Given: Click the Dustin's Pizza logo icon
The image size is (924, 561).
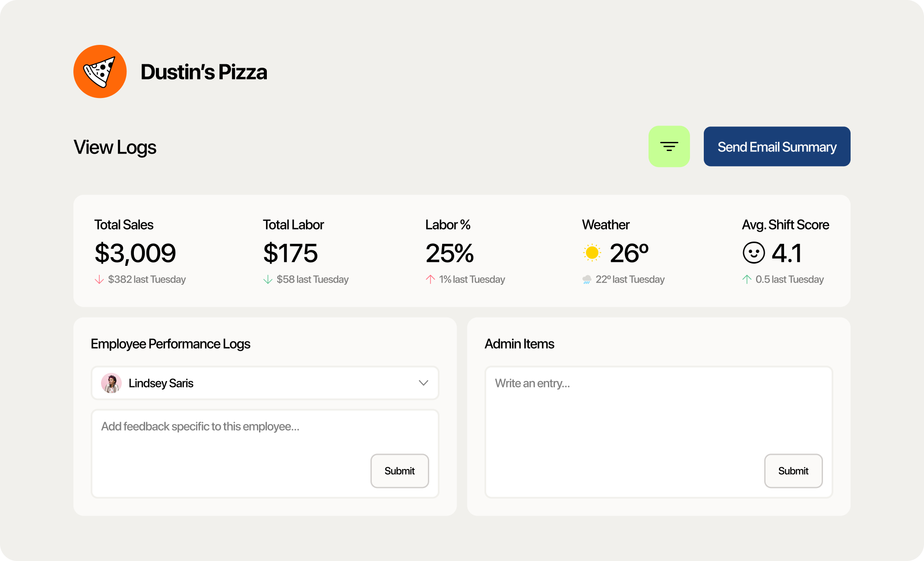Looking at the screenshot, I should coord(100,71).
